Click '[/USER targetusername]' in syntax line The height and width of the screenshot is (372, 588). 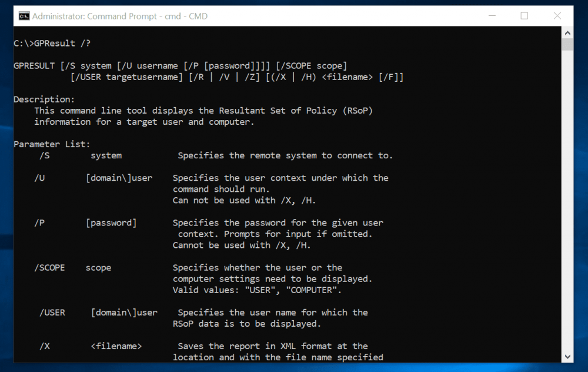click(x=126, y=77)
